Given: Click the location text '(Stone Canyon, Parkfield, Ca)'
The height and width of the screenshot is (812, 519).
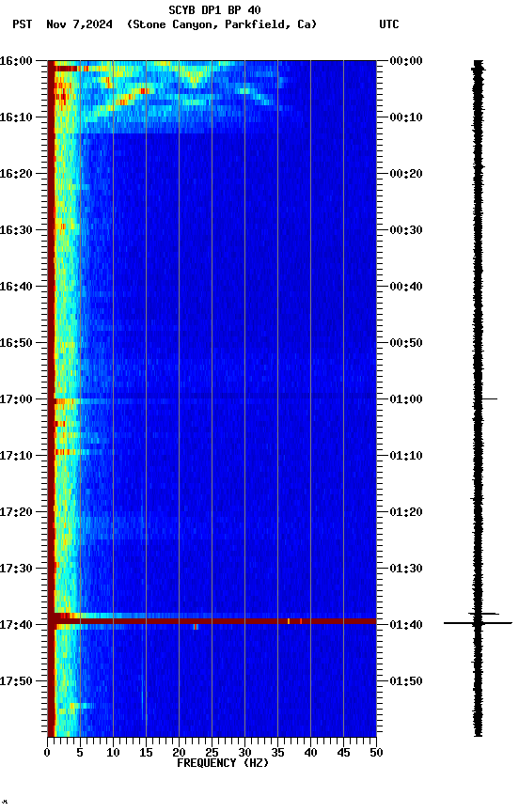Looking at the screenshot, I should click(222, 24).
